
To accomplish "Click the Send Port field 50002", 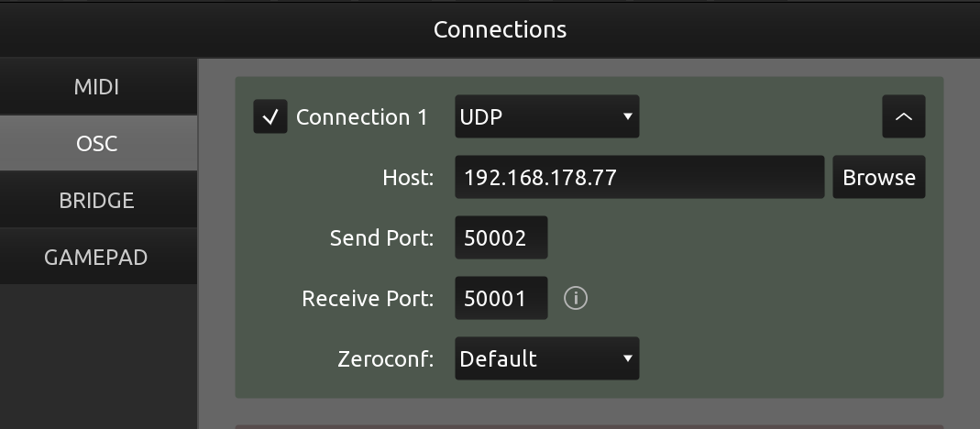I will coord(501,237).
